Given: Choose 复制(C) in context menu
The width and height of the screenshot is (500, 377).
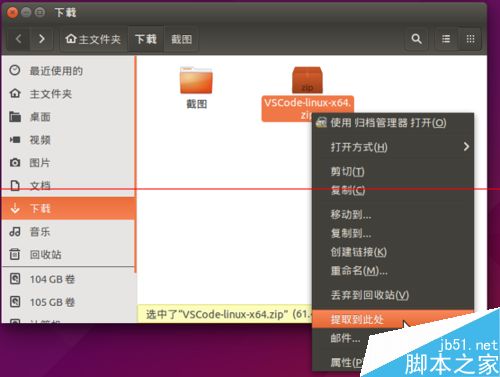Looking at the screenshot, I should click(x=393, y=190).
